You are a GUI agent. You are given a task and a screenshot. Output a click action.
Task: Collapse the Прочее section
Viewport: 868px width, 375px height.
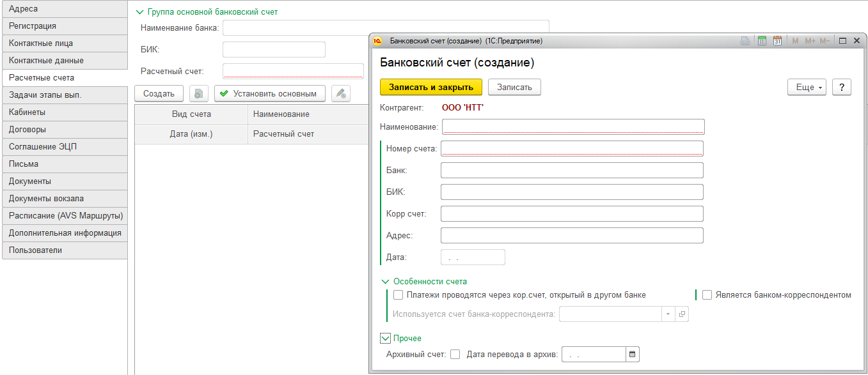coord(385,339)
